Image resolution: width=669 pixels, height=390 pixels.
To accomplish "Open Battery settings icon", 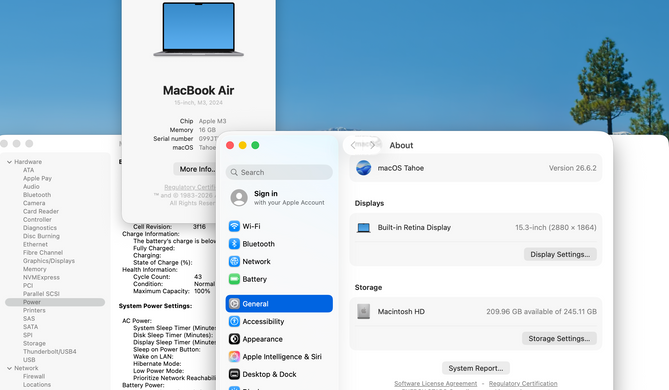I will (x=234, y=279).
